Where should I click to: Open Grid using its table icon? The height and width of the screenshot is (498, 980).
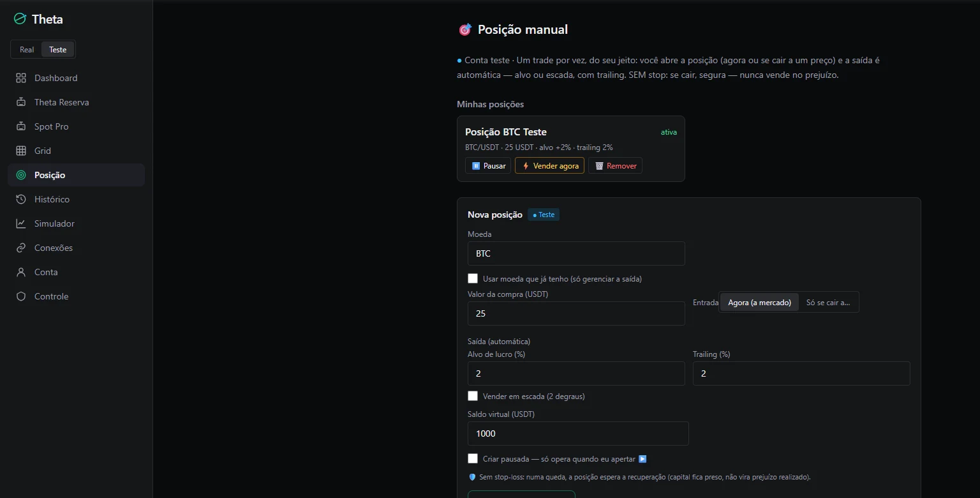(21, 151)
